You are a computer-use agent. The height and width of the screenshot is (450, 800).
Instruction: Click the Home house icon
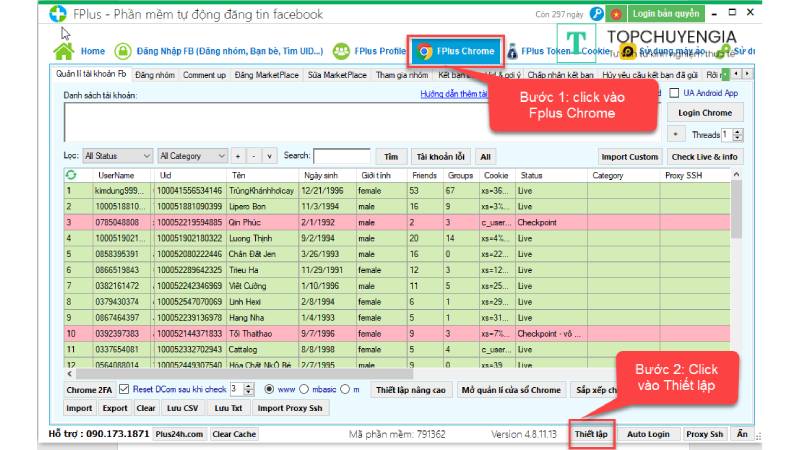[64, 51]
